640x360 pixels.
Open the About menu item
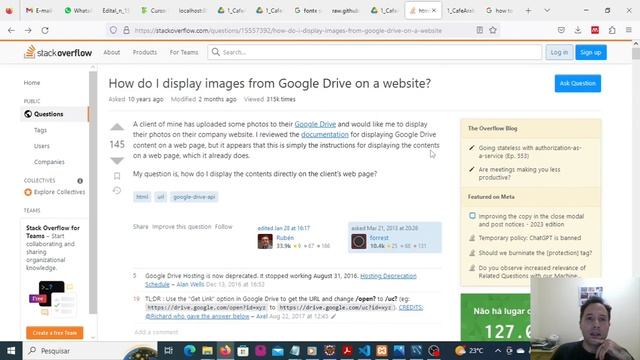coord(111,52)
